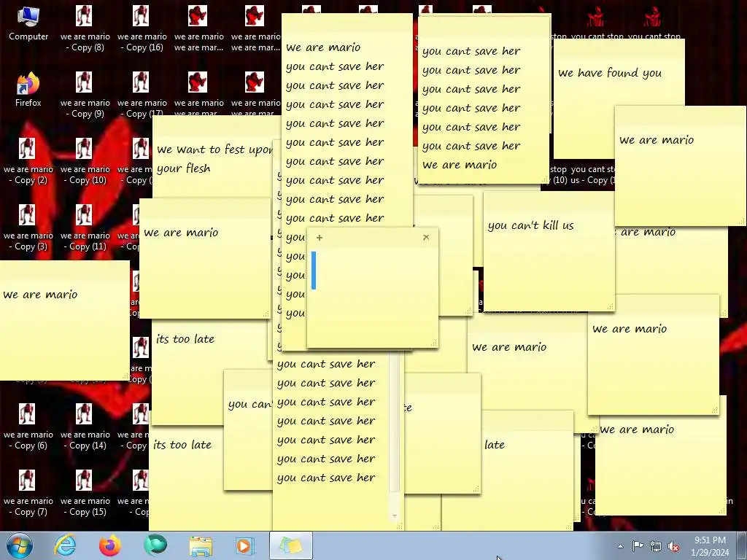Open the clock showing 9:51 PM
Image resolution: width=747 pixels, height=560 pixels.
coord(710,546)
